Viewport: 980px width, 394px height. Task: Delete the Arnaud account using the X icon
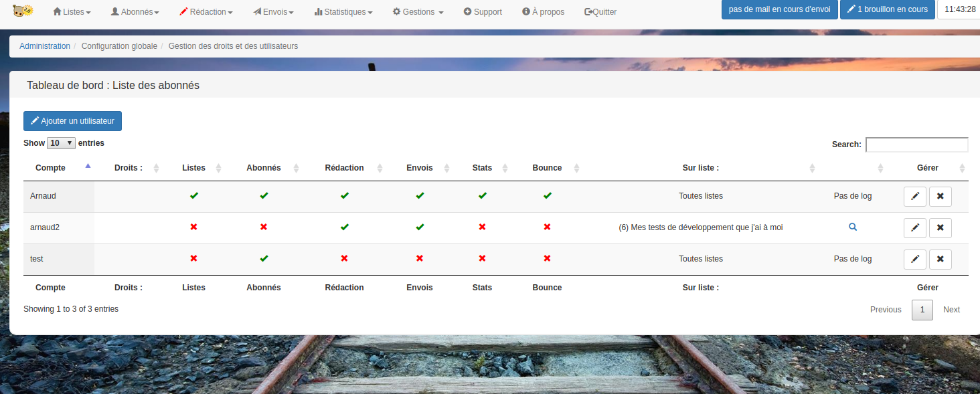coord(940,197)
